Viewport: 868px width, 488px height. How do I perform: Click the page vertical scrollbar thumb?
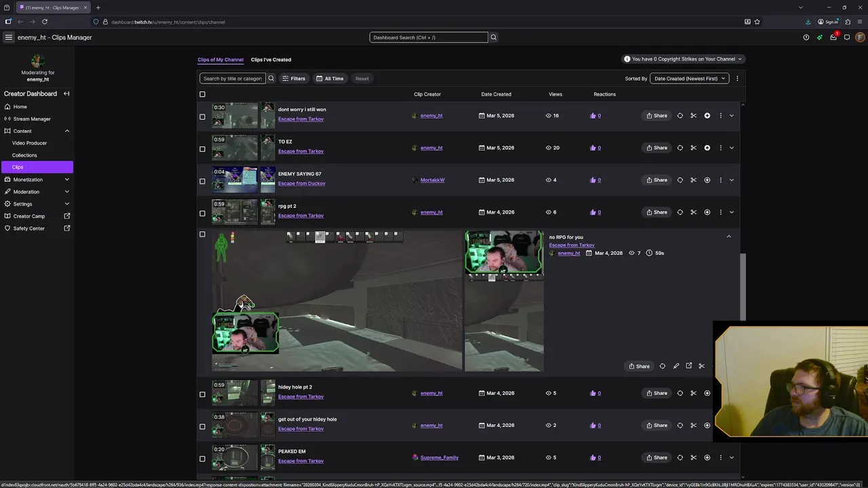point(743,287)
